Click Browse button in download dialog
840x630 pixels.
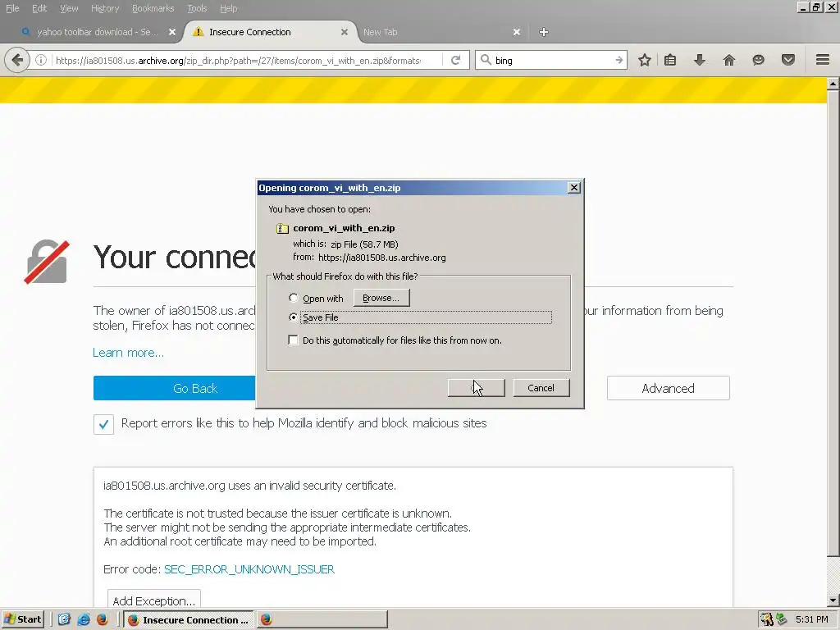(381, 298)
